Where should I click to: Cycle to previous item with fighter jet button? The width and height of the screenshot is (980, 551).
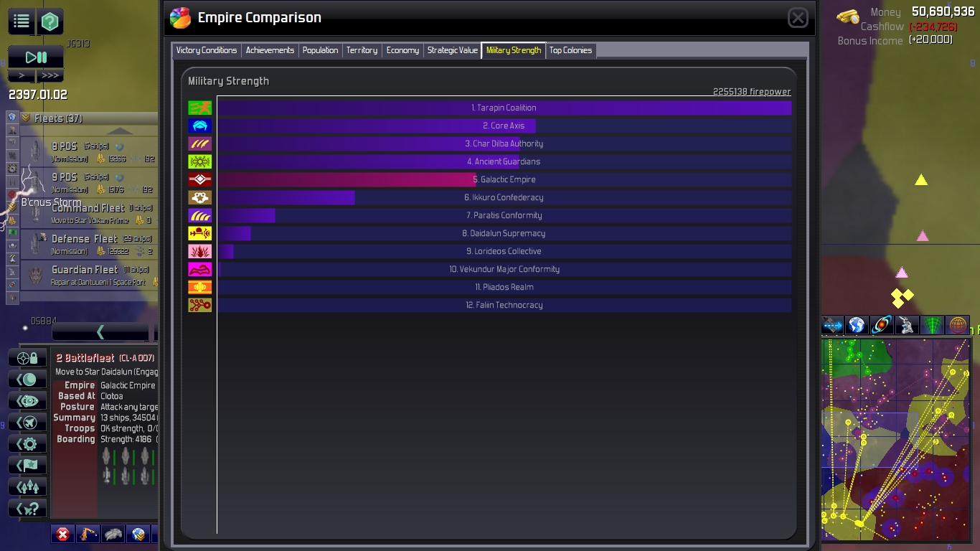point(27,422)
